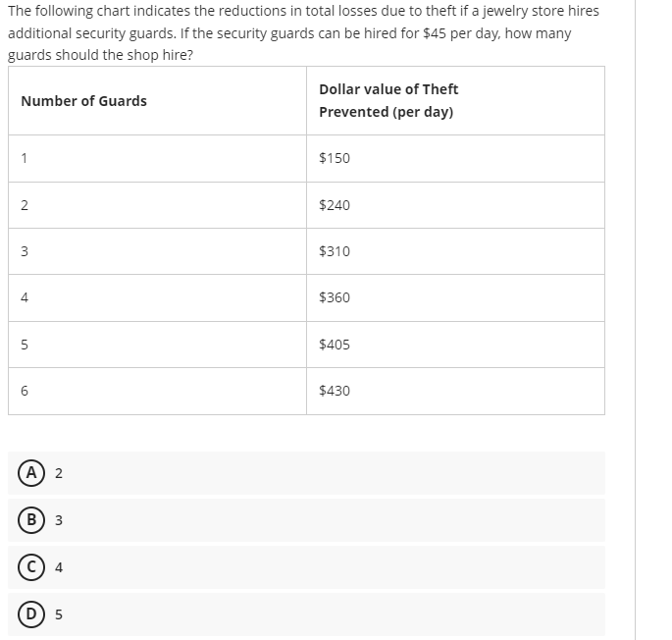Viewport: 672px width, 640px height.
Task: Click the $430 table cell
Action: (x=455, y=391)
